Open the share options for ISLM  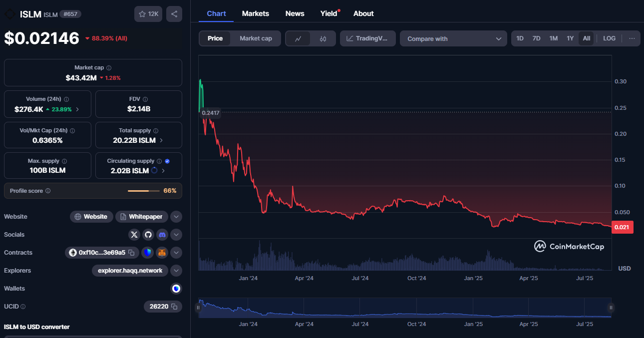pyautogui.click(x=174, y=14)
